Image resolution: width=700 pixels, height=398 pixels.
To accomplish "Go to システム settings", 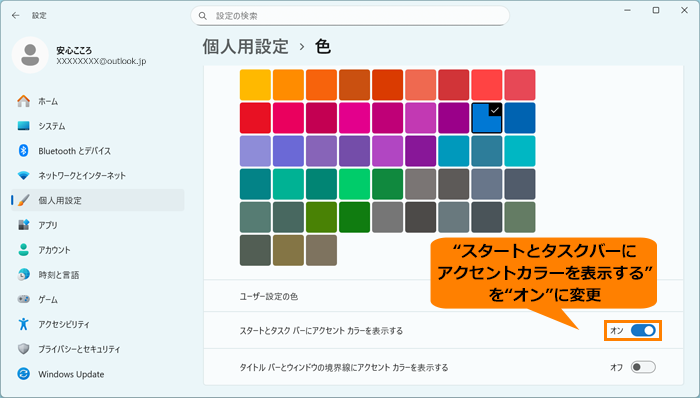I will 98,126.
